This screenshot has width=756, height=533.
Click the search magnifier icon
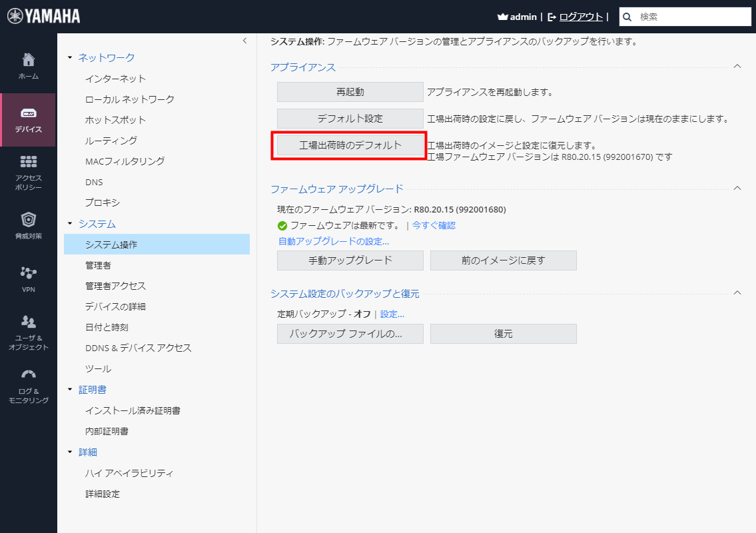627,16
